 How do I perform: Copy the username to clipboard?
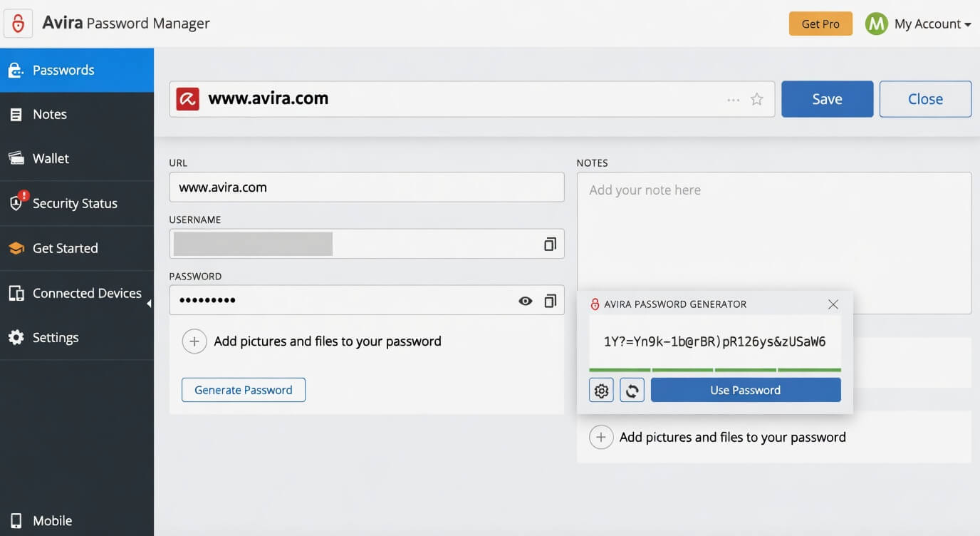tap(550, 244)
